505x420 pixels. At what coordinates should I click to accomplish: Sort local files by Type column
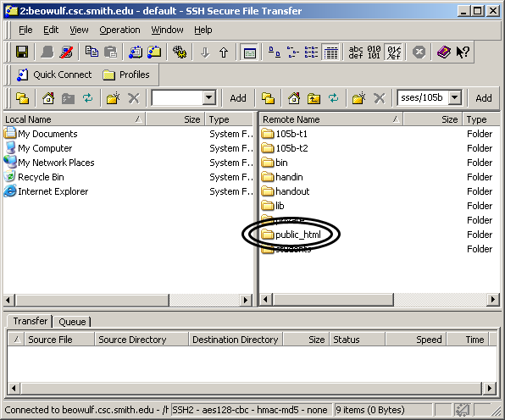[230, 119]
